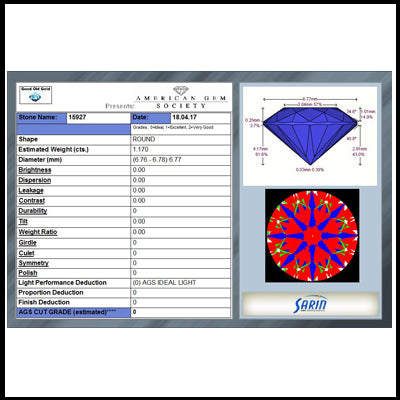Open the Leakage link
Viewport: 400px width, 400px height.
(x=31, y=191)
